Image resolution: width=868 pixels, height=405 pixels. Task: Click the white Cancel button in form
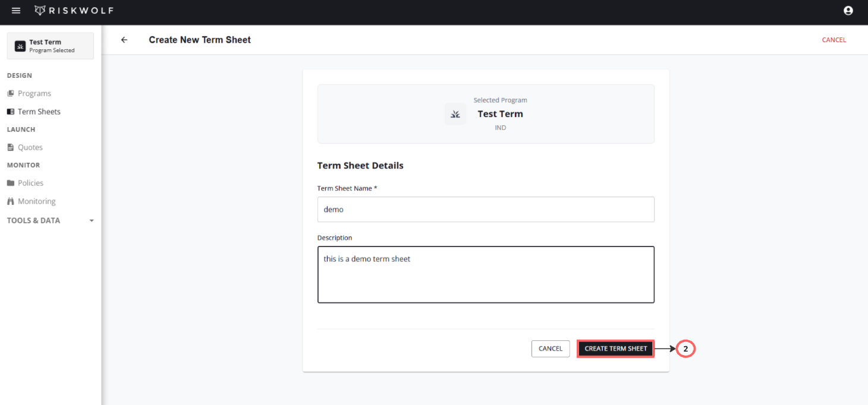point(550,349)
